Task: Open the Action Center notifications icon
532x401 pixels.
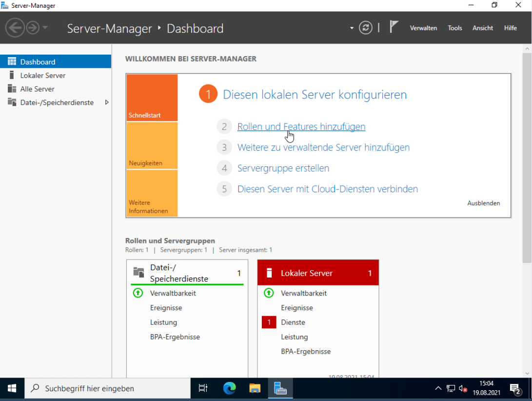Action: click(x=515, y=389)
